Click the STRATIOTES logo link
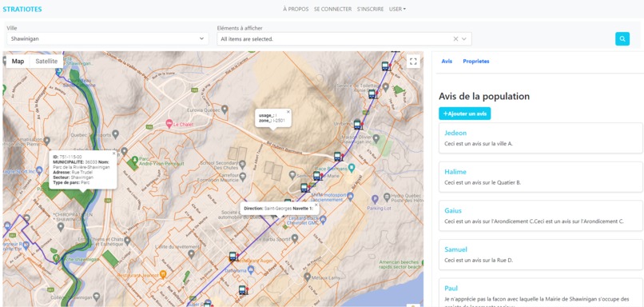644x307 pixels. 22,9
